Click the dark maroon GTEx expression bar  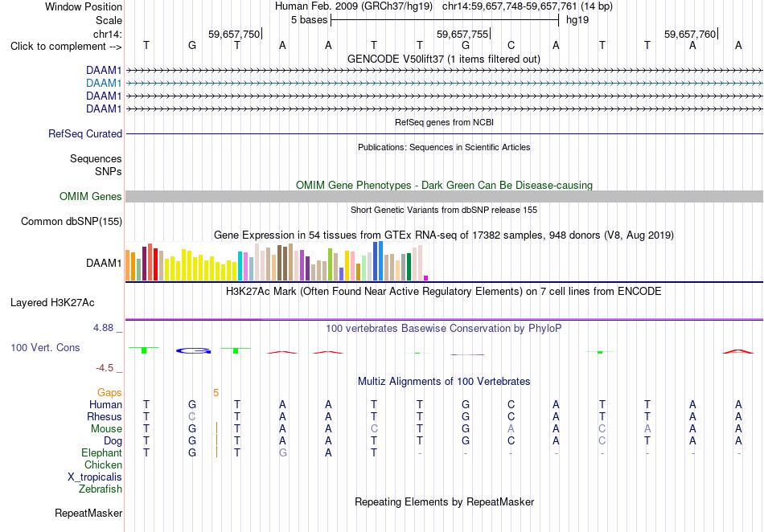[x=144, y=264]
